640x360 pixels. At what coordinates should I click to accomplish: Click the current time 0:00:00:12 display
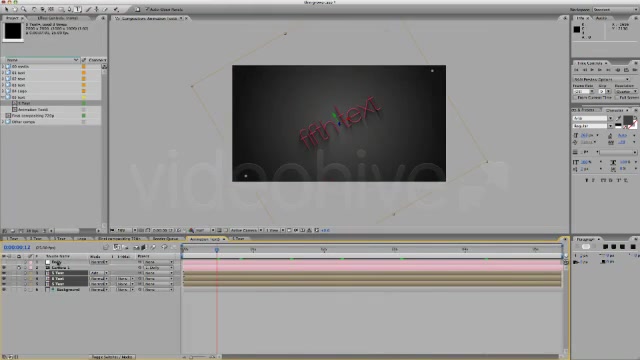point(17,247)
